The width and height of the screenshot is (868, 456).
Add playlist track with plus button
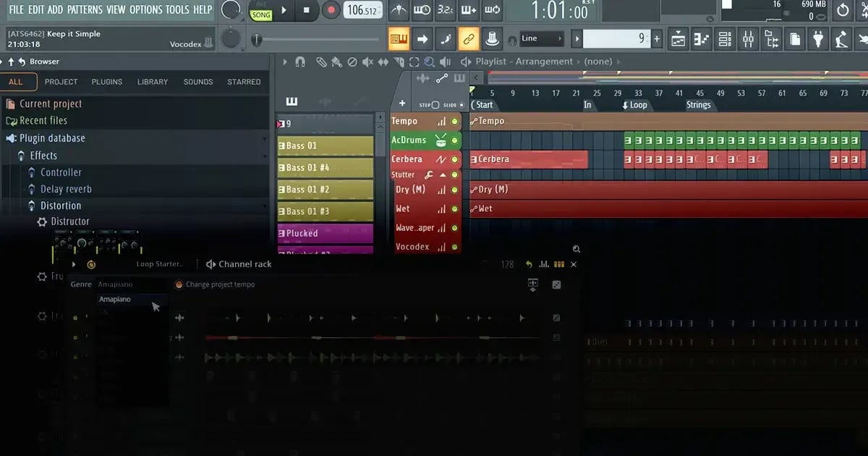click(402, 104)
